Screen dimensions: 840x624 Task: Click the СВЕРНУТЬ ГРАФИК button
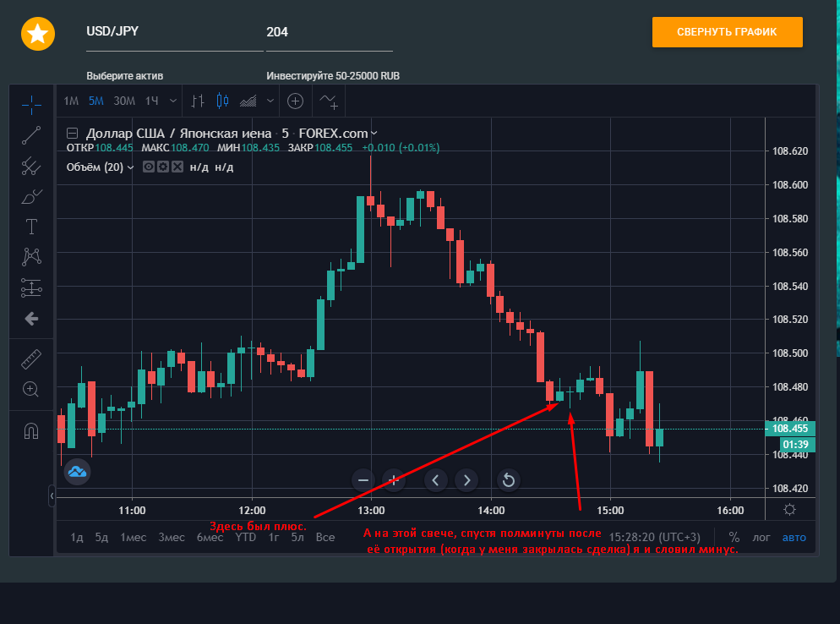pyautogui.click(x=727, y=32)
